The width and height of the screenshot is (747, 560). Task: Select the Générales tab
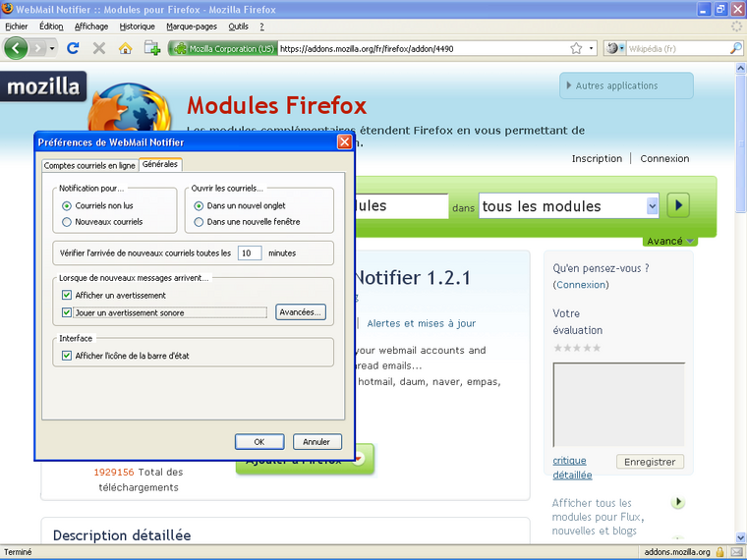pyautogui.click(x=160, y=164)
